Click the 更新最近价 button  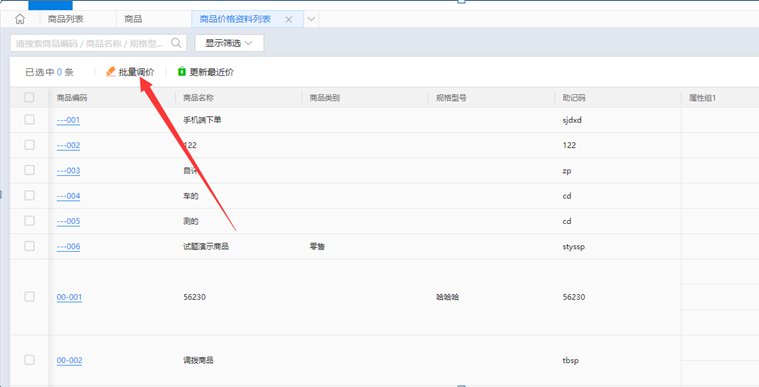point(206,72)
